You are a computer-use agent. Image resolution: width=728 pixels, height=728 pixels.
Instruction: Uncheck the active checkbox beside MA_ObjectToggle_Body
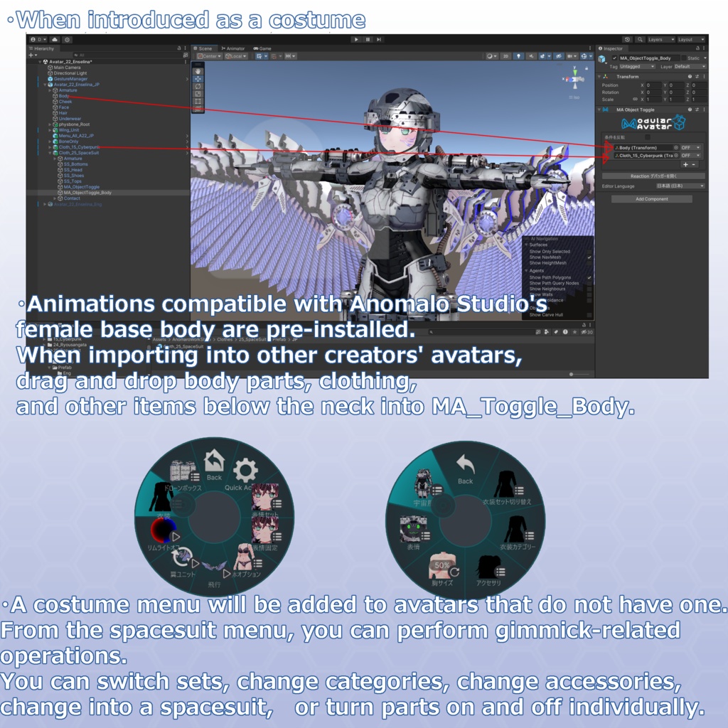(x=614, y=58)
